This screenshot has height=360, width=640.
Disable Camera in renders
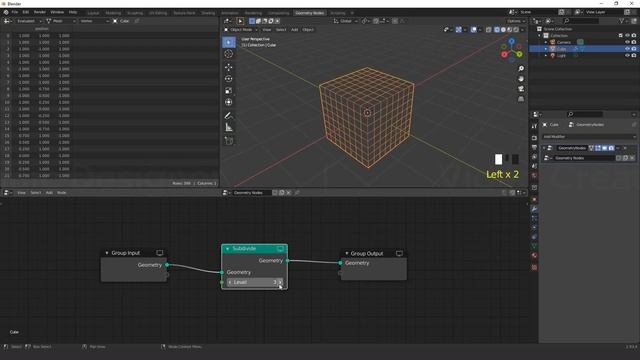coord(634,42)
